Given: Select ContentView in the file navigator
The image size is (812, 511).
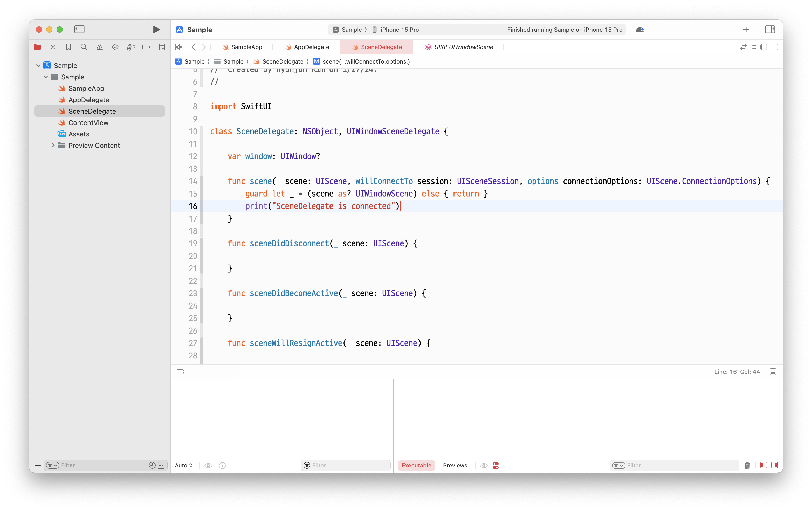Looking at the screenshot, I should pyautogui.click(x=88, y=123).
